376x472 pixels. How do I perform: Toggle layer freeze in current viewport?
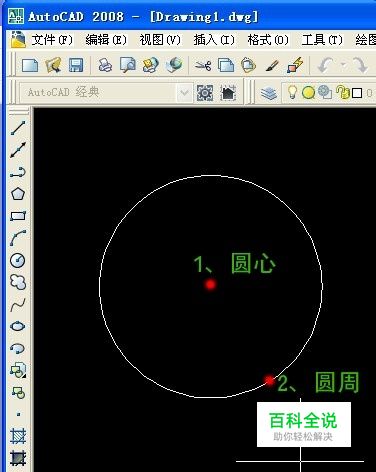[325, 92]
